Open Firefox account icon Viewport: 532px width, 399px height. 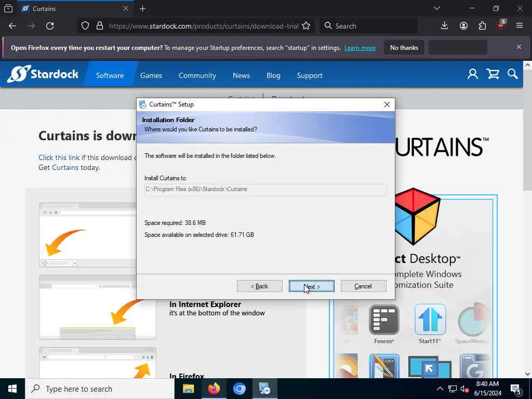point(463,26)
